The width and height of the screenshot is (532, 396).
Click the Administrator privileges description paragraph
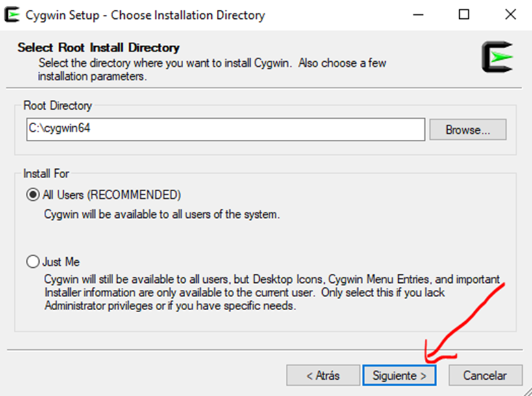click(x=272, y=293)
